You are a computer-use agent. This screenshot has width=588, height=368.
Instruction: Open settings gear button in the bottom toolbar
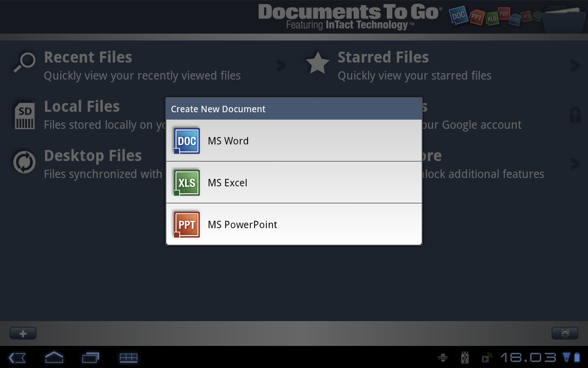(565, 333)
